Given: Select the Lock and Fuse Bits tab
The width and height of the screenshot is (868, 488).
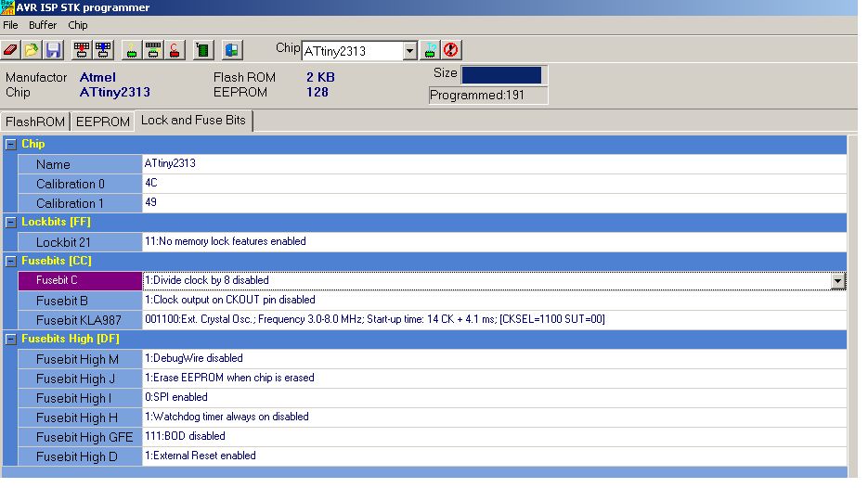Looking at the screenshot, I should point(193,121).
